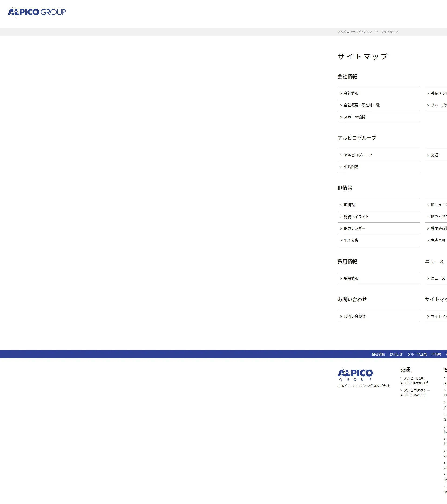
Task: Click external link icon beside ALPICO Kotsu
Action: (x=426, y=383)
